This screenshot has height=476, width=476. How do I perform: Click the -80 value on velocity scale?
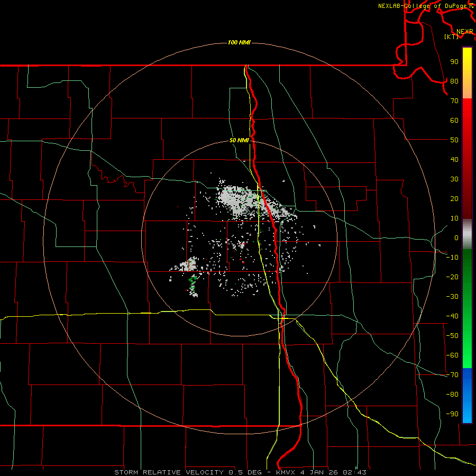[452, 395]
